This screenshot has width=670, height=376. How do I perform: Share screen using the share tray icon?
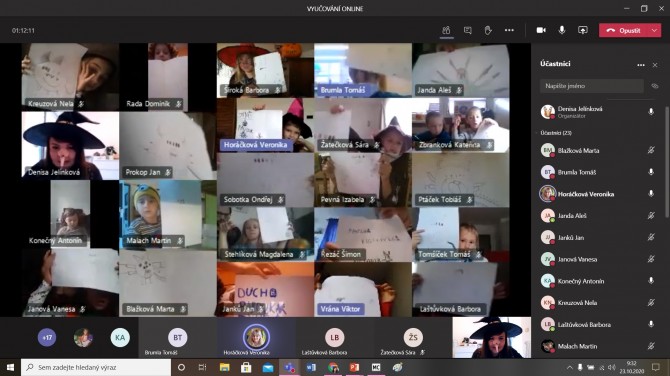click(x=582, y=30)
